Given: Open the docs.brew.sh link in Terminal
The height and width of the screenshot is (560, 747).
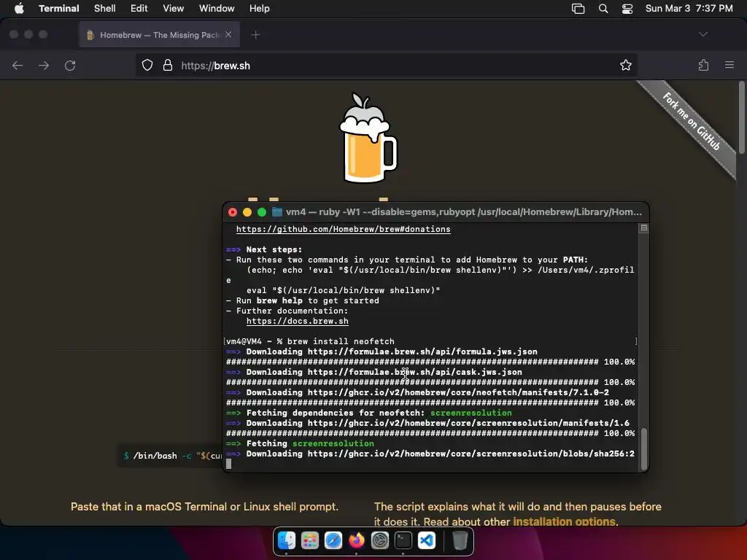Looking at the screenshot, I should click(x=298, y=321).
